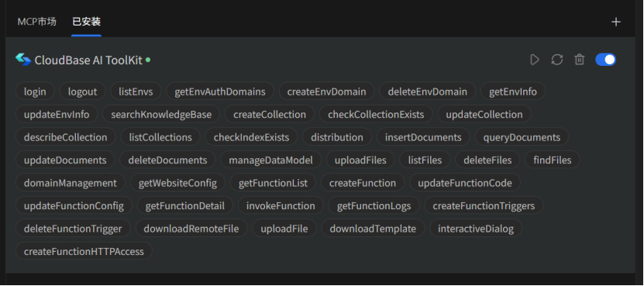
Task: Select the manageDataModel chip
Action: (x=271, y=160)
